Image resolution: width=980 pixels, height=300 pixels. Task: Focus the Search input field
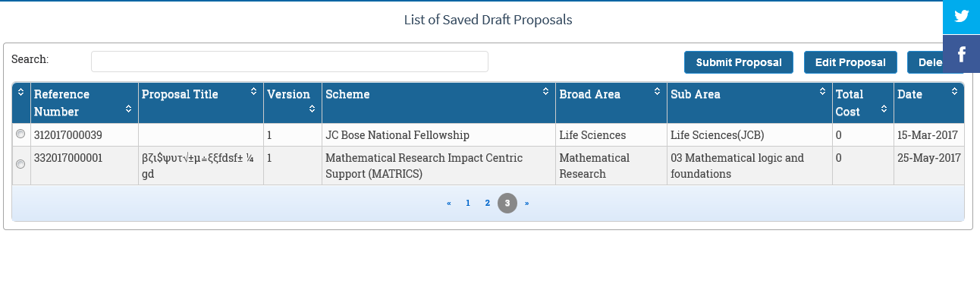[x=290, y=62]
